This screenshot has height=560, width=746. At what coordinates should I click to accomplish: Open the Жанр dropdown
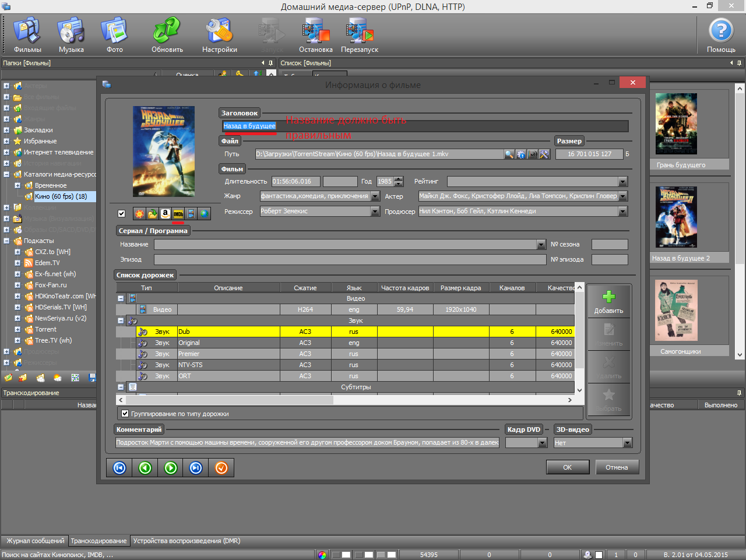click(375, 197)
